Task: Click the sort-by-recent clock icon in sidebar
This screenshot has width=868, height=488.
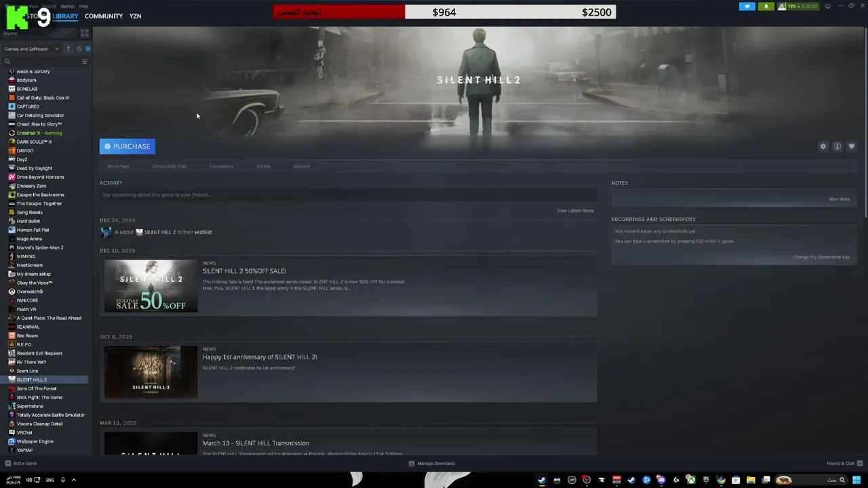Action: pos(79,49)
